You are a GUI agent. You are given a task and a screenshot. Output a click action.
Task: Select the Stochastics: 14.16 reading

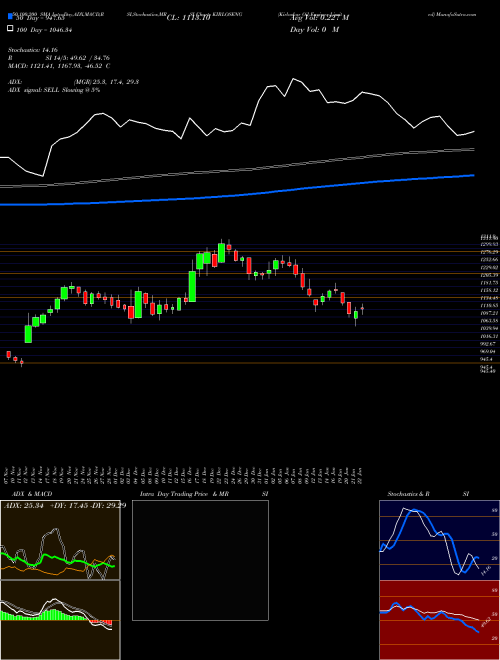(x=32, y=49)
